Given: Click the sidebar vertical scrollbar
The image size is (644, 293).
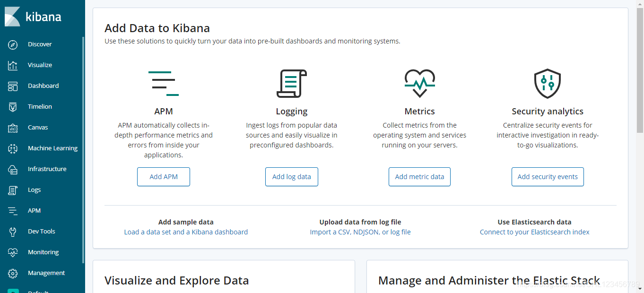Looking at the screenshot, I should 83,150.
